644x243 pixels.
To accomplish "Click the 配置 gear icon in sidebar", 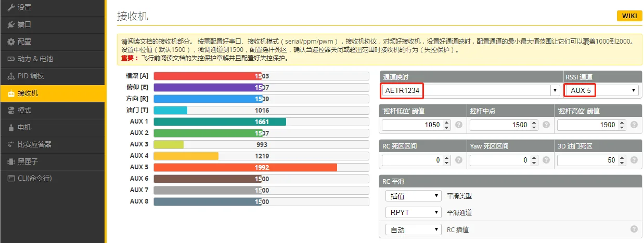I will [11, 42].
